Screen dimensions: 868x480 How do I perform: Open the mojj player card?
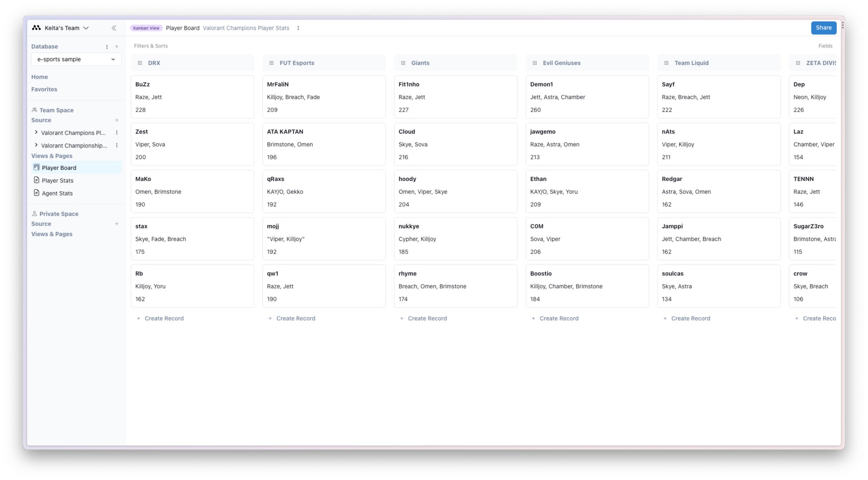[x=324, y=239]
